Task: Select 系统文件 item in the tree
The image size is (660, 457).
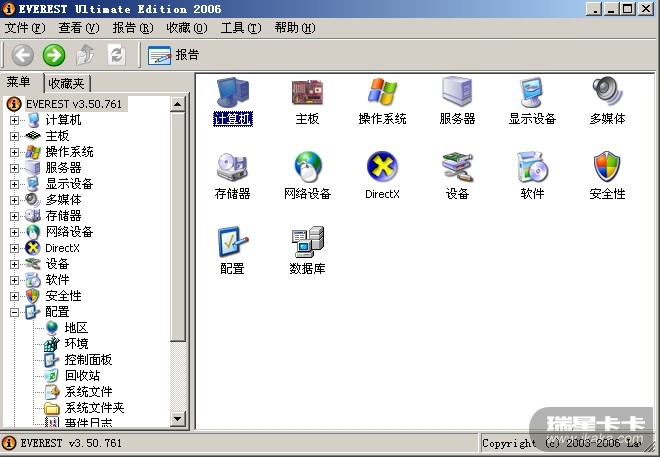Action: 78,392
